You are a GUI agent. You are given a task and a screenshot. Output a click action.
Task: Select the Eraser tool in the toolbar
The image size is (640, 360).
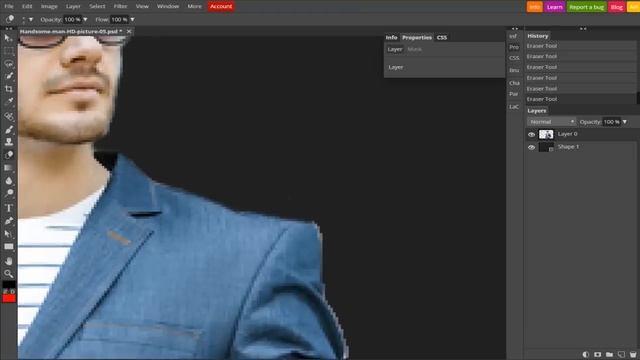point(8,155)
